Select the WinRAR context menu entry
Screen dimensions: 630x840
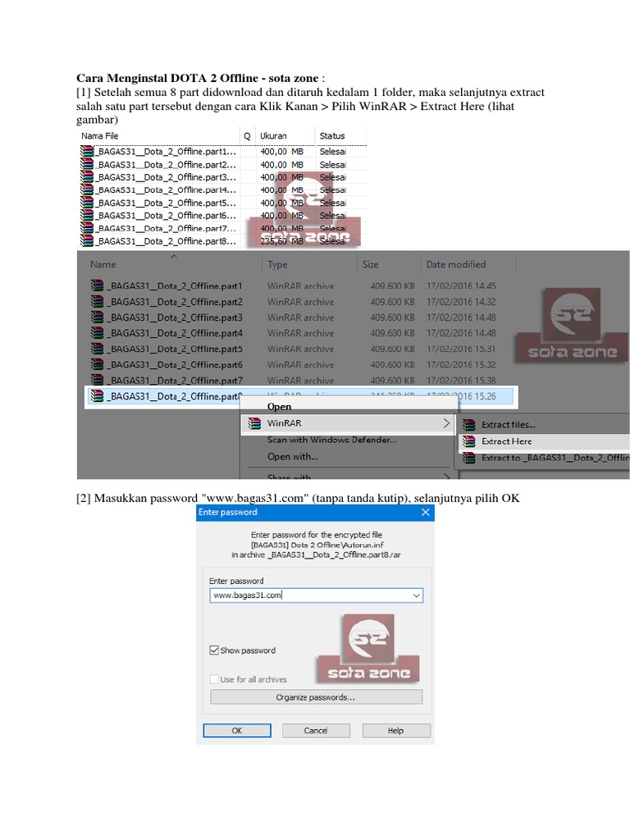[348, 423]
